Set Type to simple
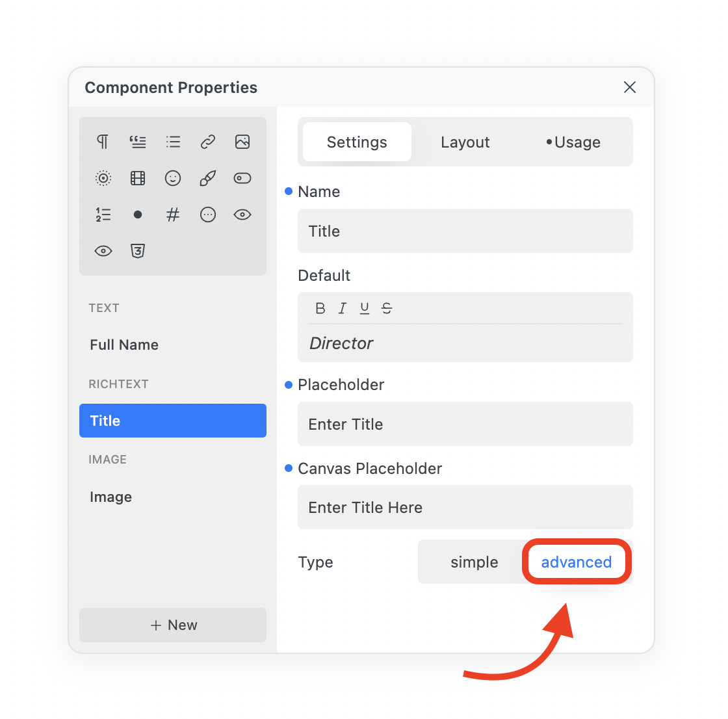Screen dimensions: 728x719 474,562
